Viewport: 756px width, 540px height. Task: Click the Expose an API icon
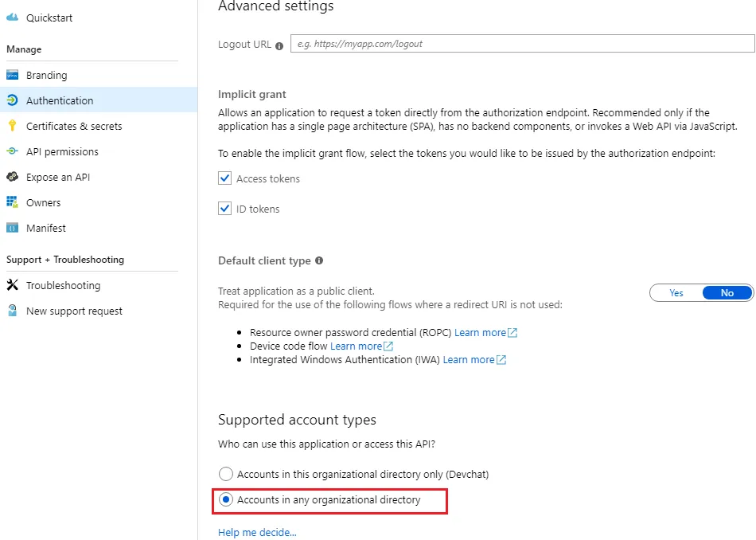[x=12, y=177]
